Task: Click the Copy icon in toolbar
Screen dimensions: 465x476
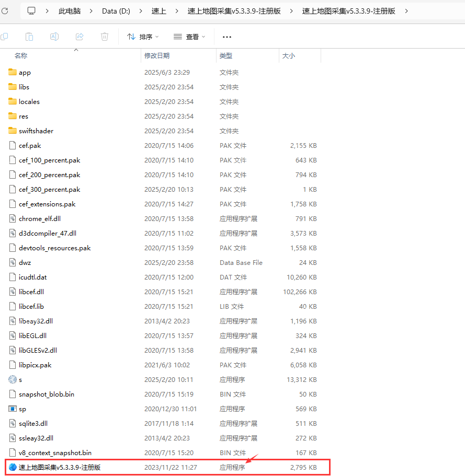Action: click(x=4, y=37)
